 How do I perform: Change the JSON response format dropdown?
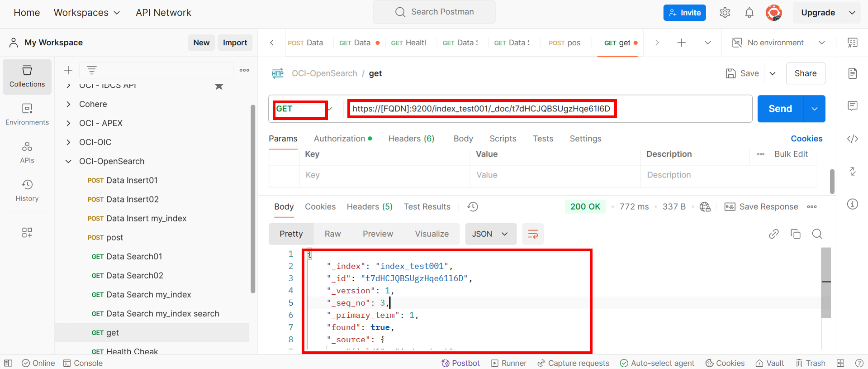491,234
